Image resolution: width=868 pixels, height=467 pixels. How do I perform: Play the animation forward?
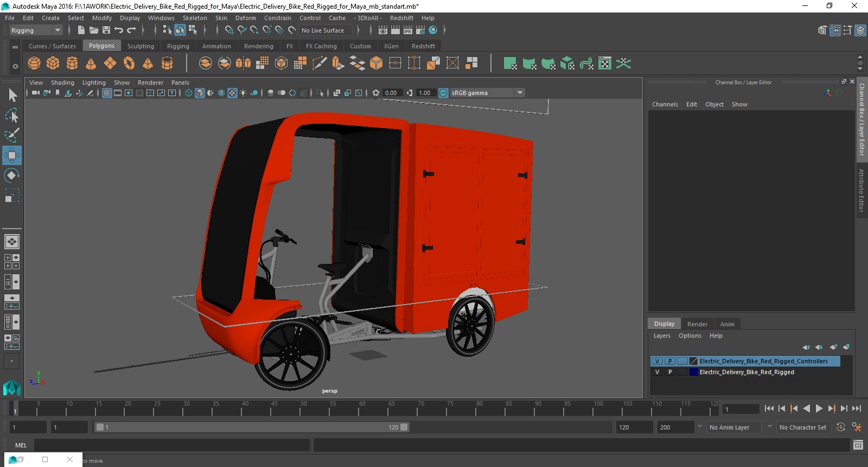point(819,408)
